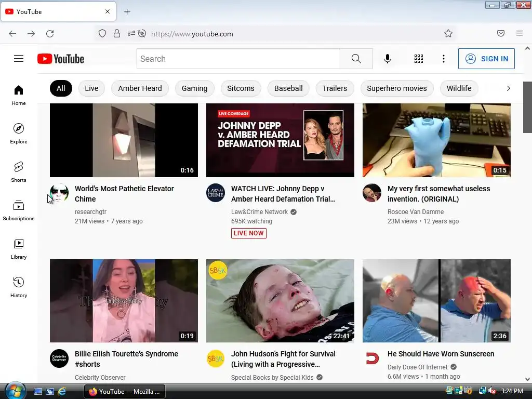Open the YouTube guide hamburger menu

[x=19, y=59]
